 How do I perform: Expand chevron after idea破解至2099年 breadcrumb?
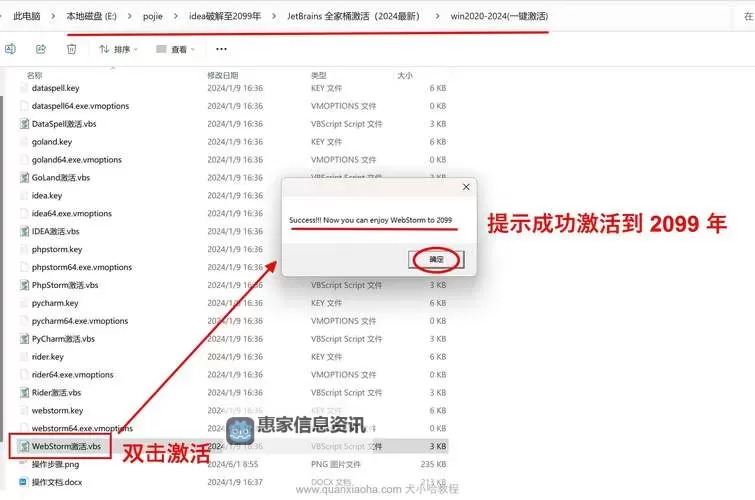(x=274, y=16)
